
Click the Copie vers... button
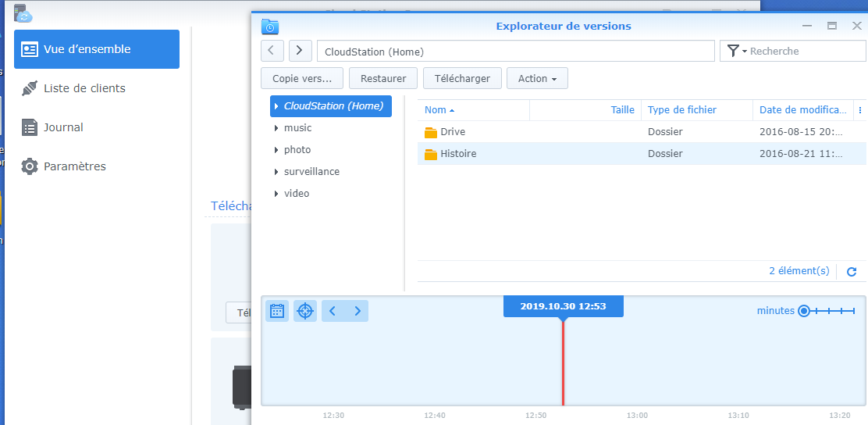302,78
